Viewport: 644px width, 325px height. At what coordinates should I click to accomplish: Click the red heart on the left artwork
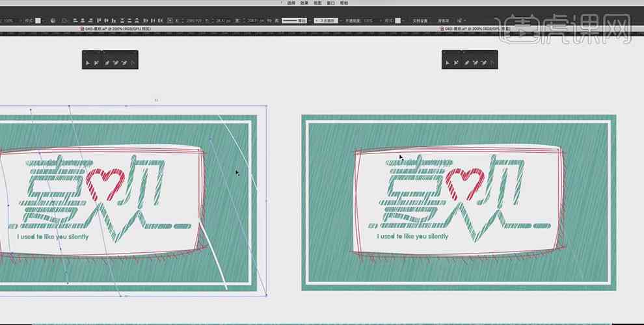[105, 184]
